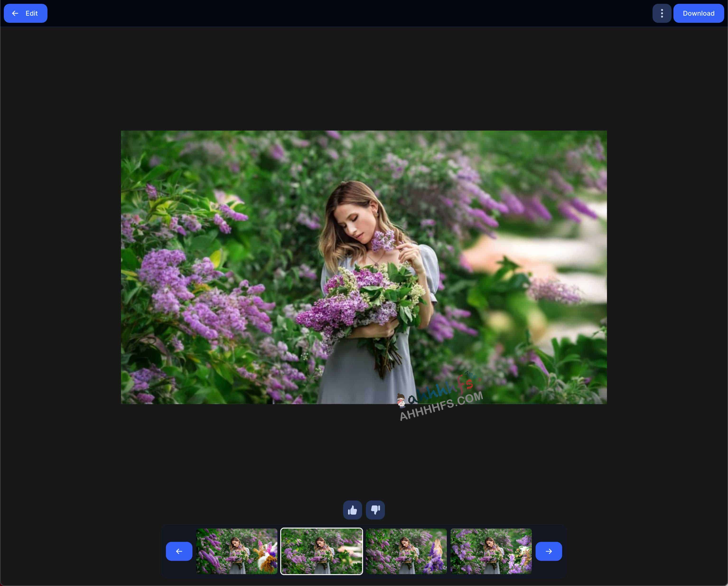
Task: Select the first thumbnail in the filmstrip
Action: click(237, 551)
